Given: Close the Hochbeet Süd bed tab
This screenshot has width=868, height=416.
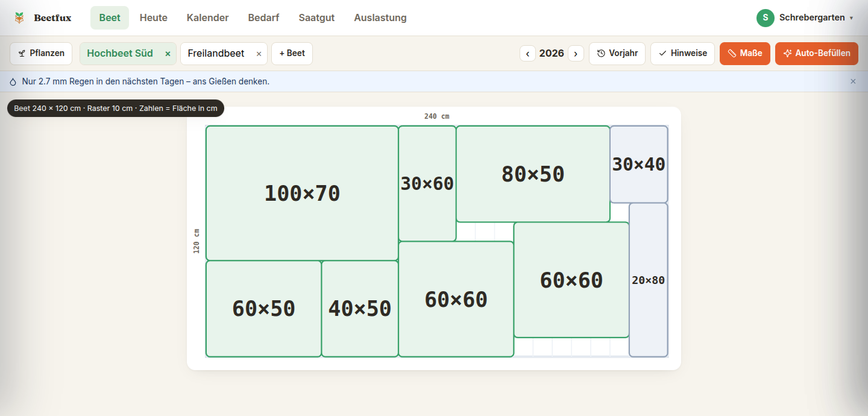Looking at the screenshot, I should (168, 54).
